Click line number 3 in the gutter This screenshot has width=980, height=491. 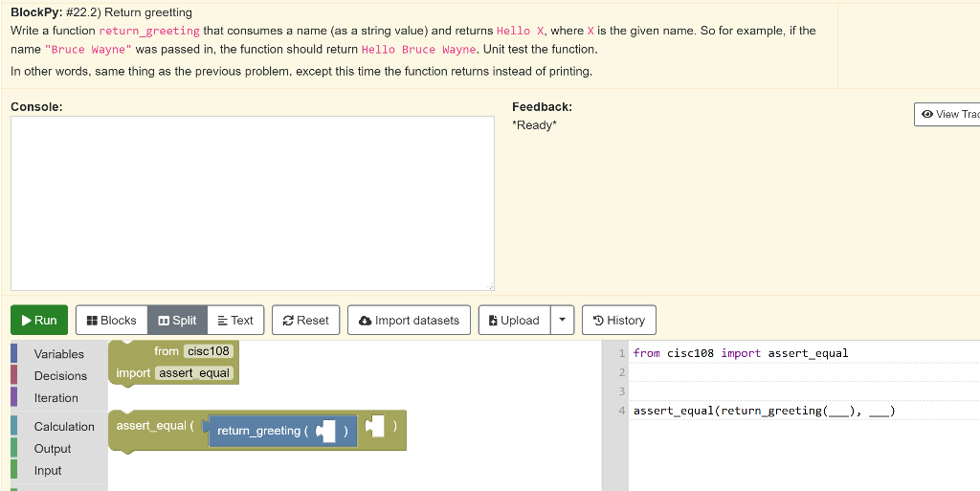point(622,391)
